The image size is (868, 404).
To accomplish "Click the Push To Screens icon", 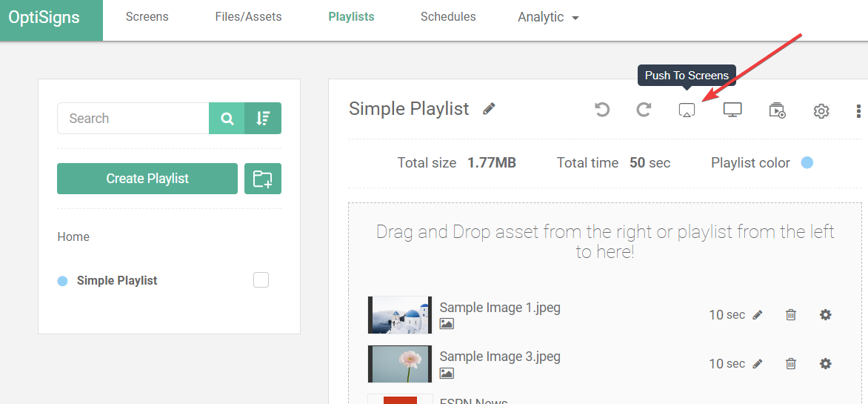I will [687, 110].
